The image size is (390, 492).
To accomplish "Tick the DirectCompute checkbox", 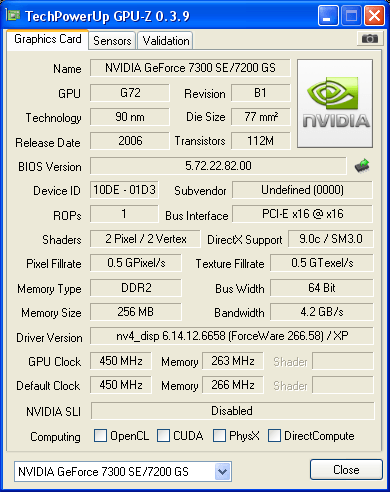I will point(274,436).
